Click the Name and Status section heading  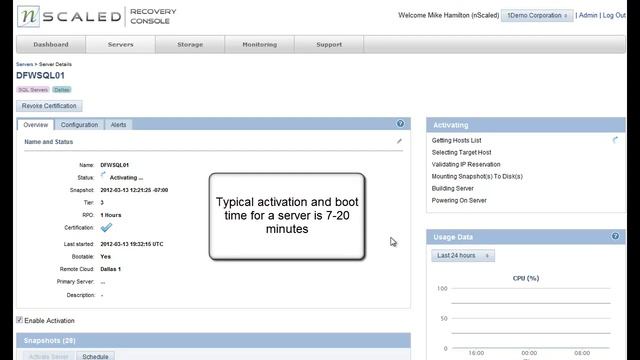coord(48,142)
